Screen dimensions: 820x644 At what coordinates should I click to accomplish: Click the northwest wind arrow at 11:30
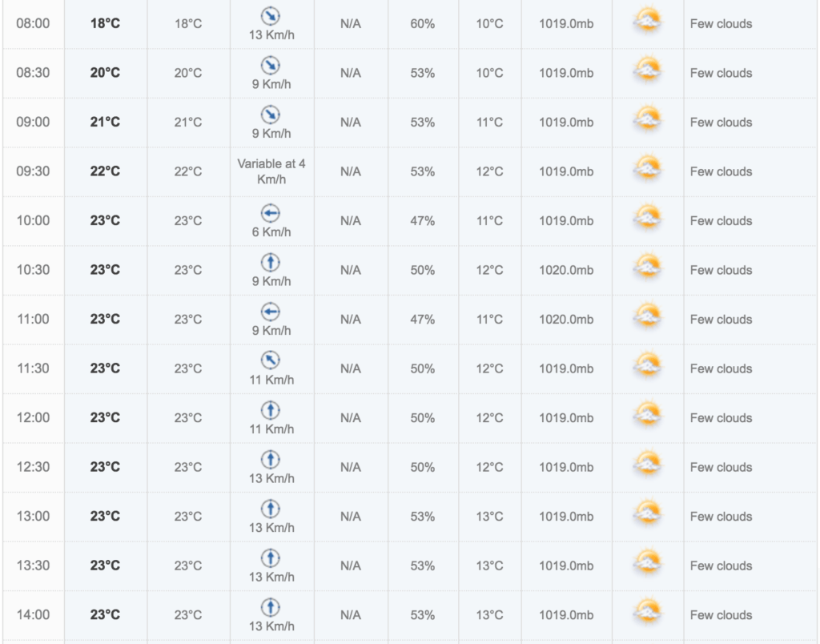(x=271, y=360)
